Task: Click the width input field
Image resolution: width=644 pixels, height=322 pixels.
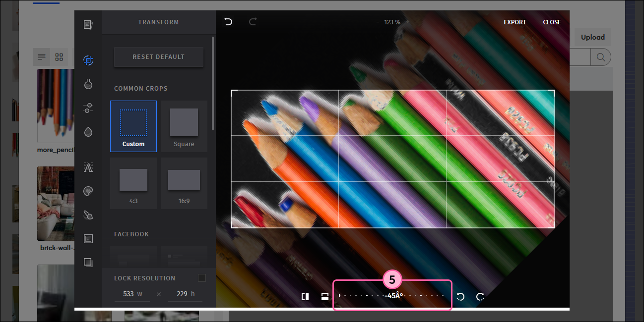Action: click(132, 294)
